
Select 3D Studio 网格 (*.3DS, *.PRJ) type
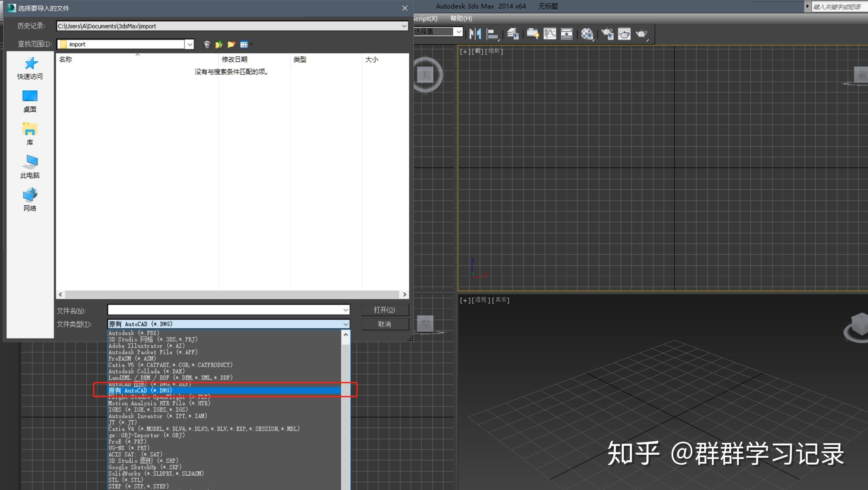tap(225, 339)
